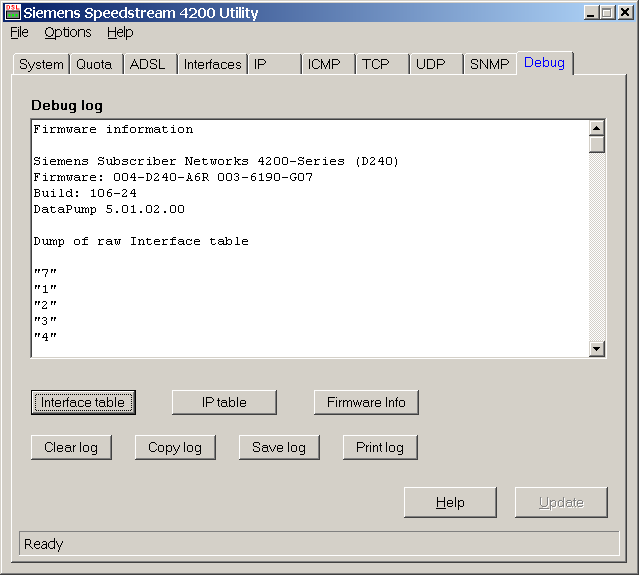
Task: Click the Update button
Action: click(561, 502)
